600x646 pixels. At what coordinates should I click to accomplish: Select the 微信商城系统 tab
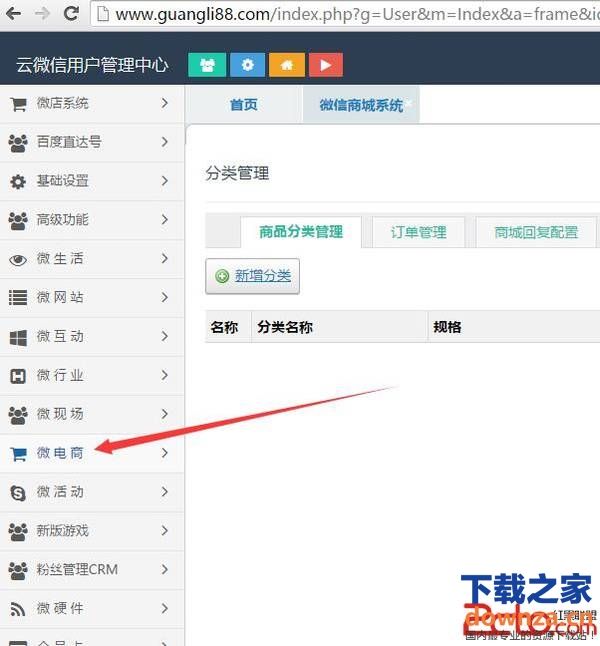click(x=361, y=105)
